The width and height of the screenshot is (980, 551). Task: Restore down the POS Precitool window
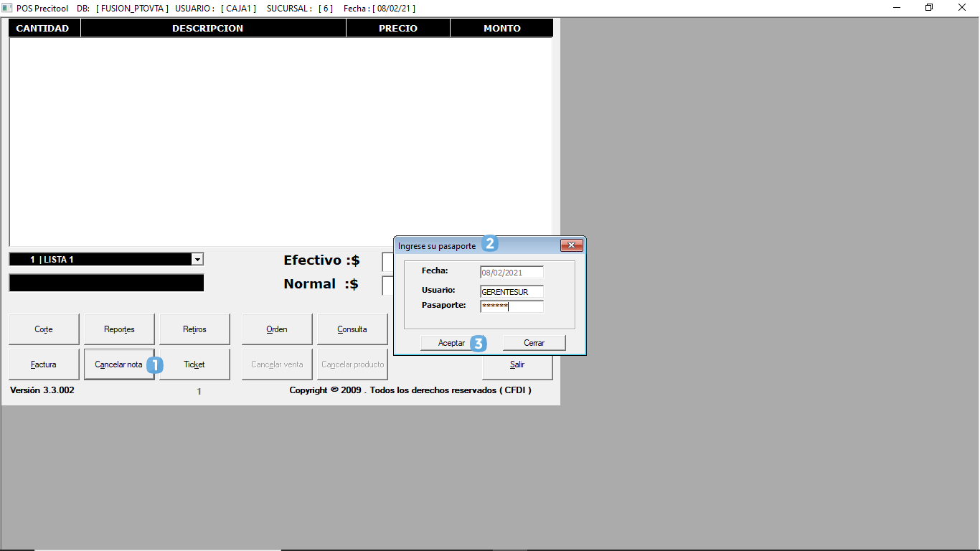(929, 8)
